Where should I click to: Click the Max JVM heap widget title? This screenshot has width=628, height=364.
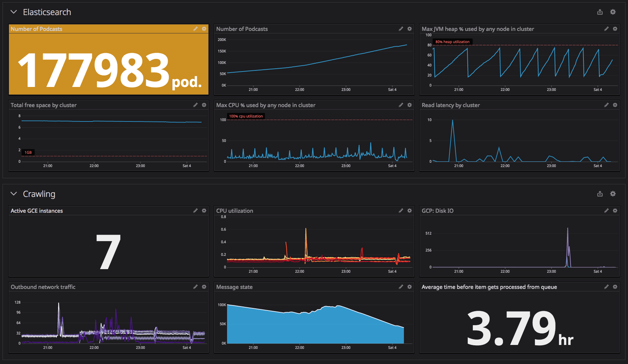pos(478,29)
